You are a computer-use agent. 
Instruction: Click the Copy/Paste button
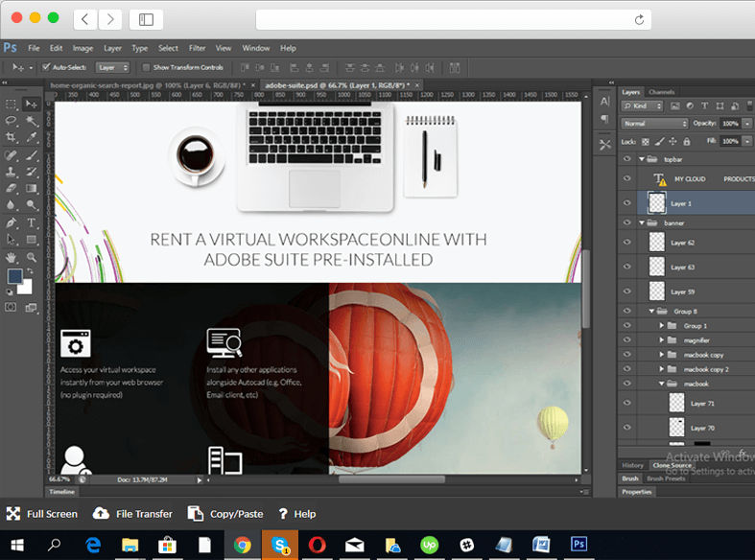(x=225, y=514)
